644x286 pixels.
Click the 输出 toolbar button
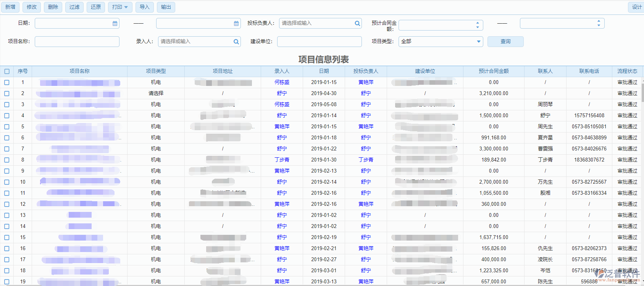pyautogui.click(x=166, y=7)
